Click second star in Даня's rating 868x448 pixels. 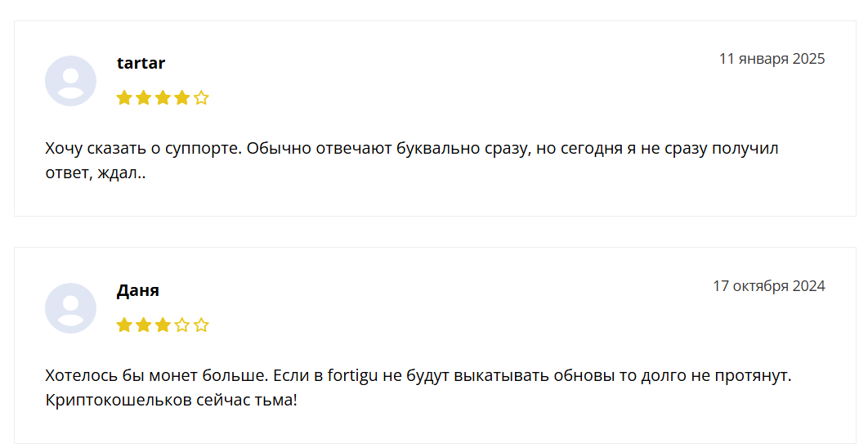click(143, 325)
